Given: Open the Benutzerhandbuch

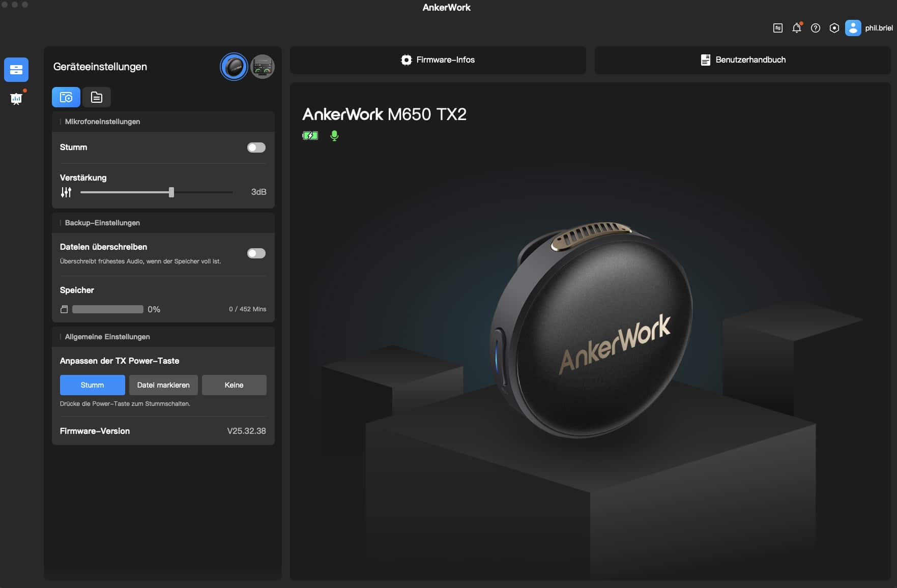Looking at the screenshot, I should coord(742,60).
